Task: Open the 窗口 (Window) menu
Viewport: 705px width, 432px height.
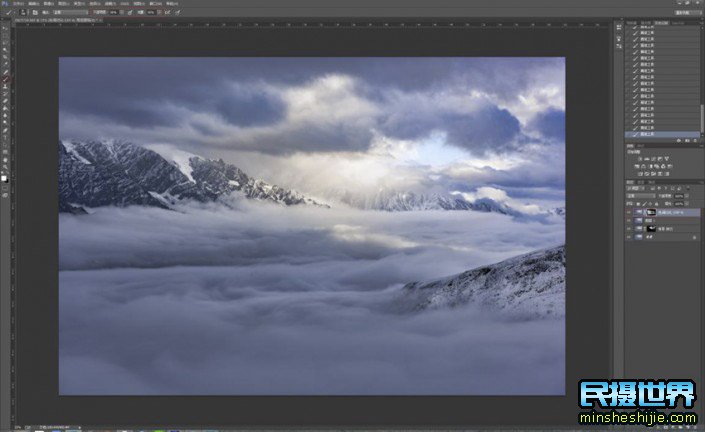Action: coord(155,4)
